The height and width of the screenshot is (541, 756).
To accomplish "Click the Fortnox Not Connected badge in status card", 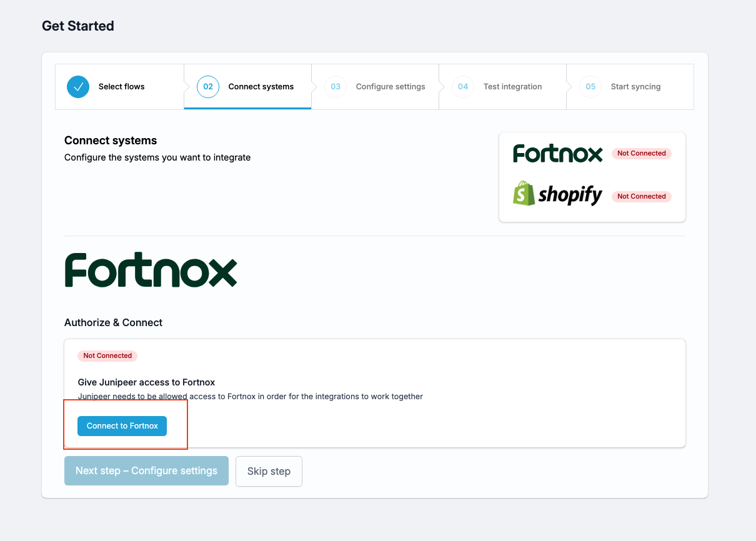I will [642, 153].
